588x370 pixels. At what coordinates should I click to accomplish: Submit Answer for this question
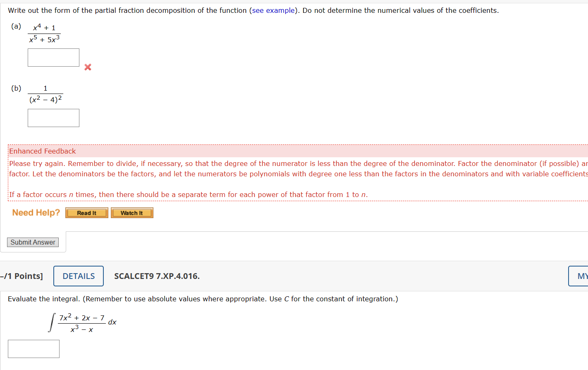(33, 242)
